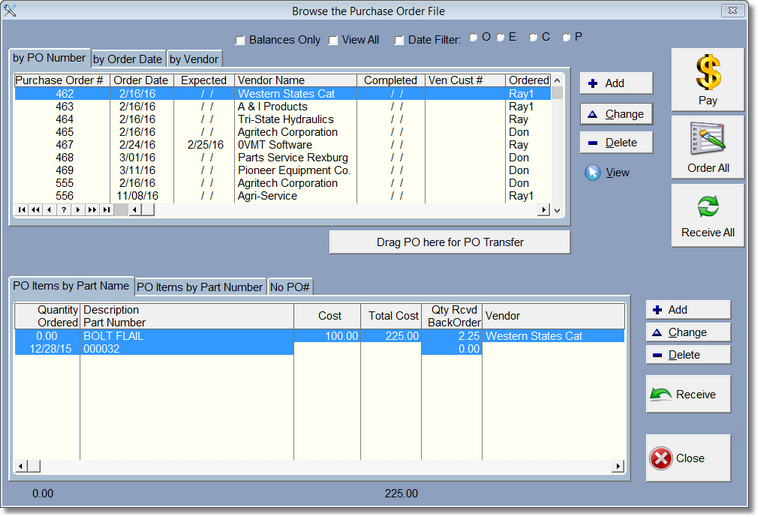Click the Receive All green arrows button
Screen dimensions: 758x517
[x=708, y=214]
